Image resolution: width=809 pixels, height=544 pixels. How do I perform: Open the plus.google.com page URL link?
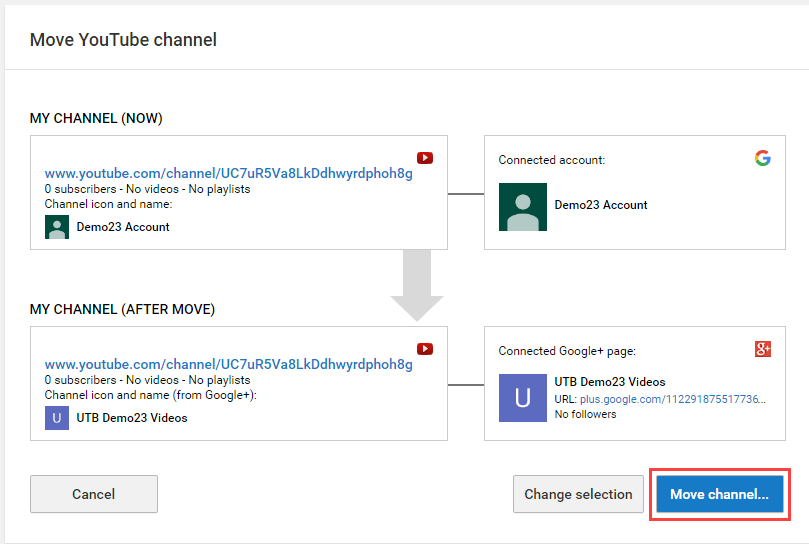coord(673,399)
